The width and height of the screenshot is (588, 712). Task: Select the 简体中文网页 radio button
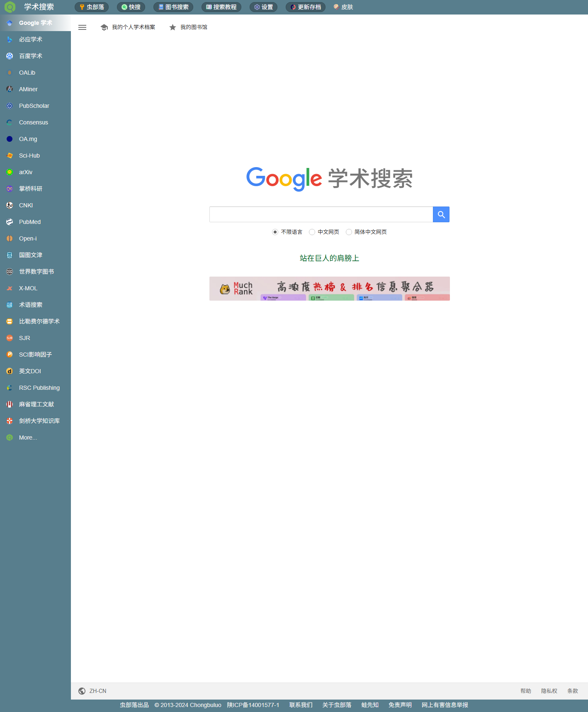(x=349, y=232)
